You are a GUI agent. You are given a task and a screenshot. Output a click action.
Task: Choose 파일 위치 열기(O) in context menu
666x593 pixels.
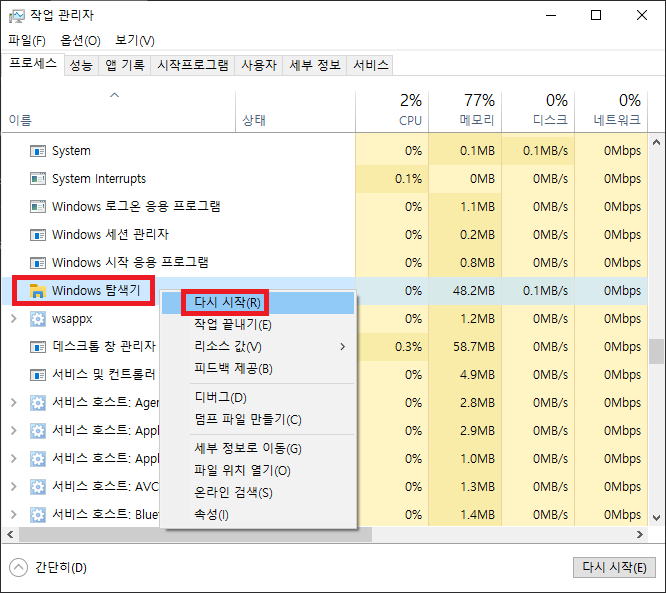tap(258, 471)
